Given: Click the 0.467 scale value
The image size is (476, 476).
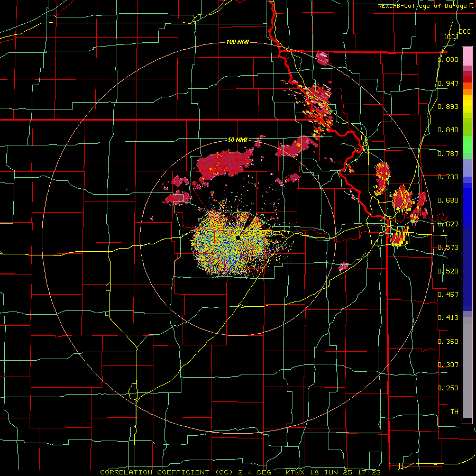Looking at the screenshot, I should click(x=448, y=294).
